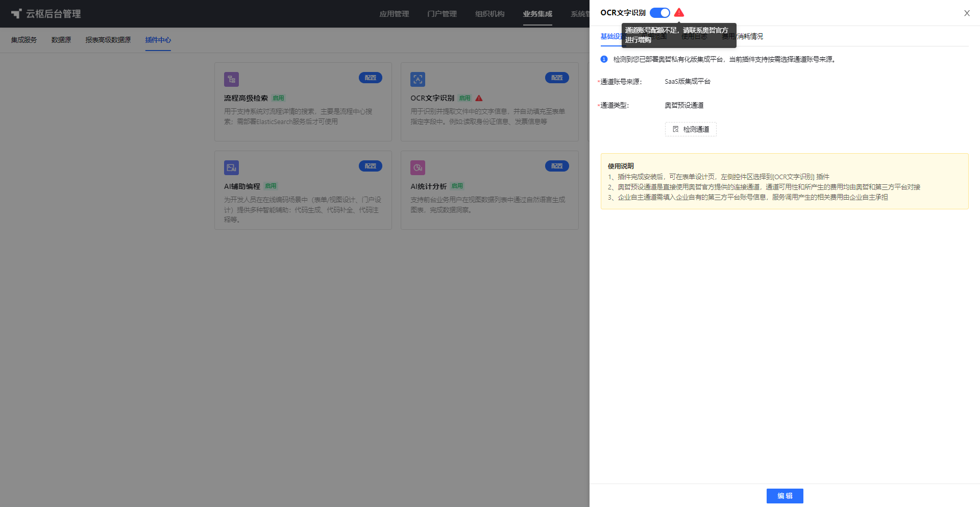Select the SaaS版集成平台 value

point(688,81)
